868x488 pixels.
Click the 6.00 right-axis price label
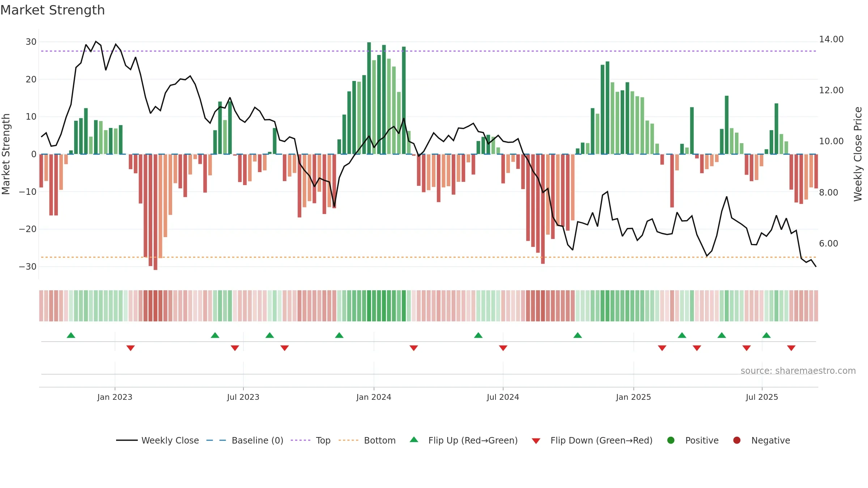[829, 243]
